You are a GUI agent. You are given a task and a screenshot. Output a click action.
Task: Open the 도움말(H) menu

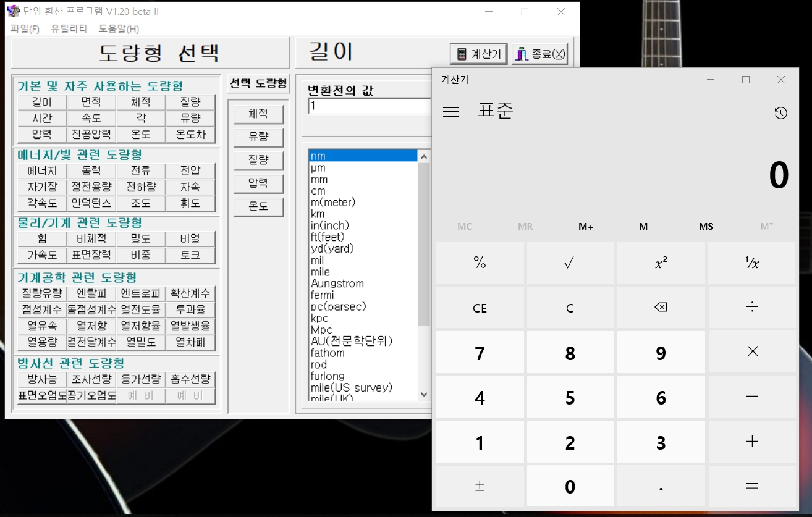(x=119, y=29)
